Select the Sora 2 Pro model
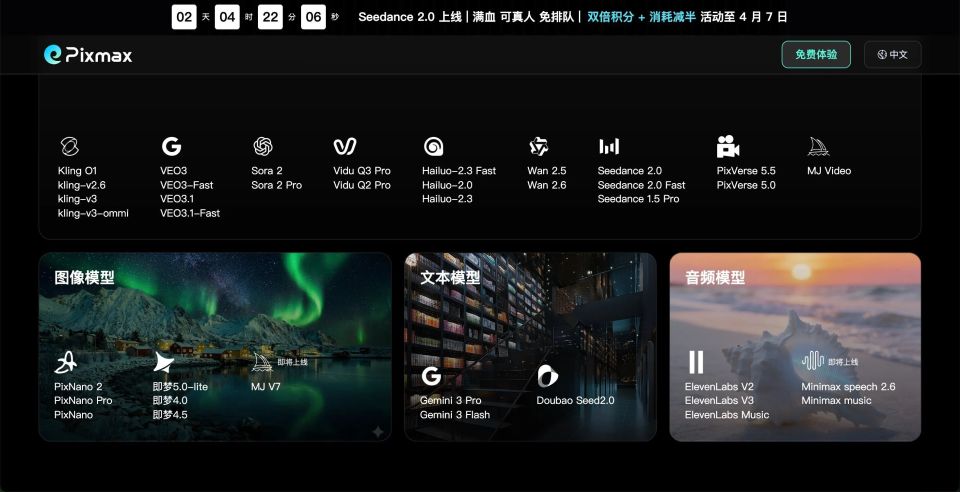Image resolution: width=960 pixels, height=492 pixels. click(x=277, y=185)
